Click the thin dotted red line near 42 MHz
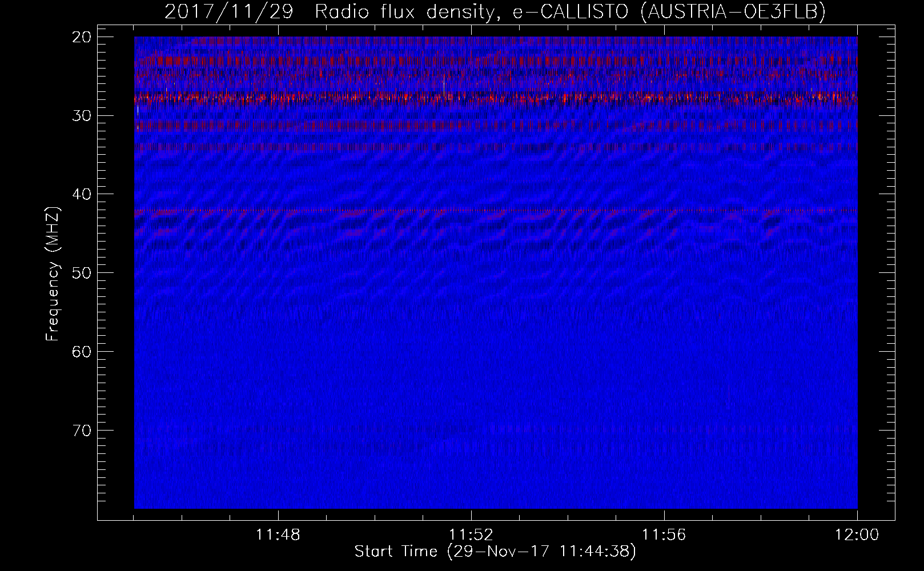The height and width of the screenshot is (571, 924). click(496, 210)
